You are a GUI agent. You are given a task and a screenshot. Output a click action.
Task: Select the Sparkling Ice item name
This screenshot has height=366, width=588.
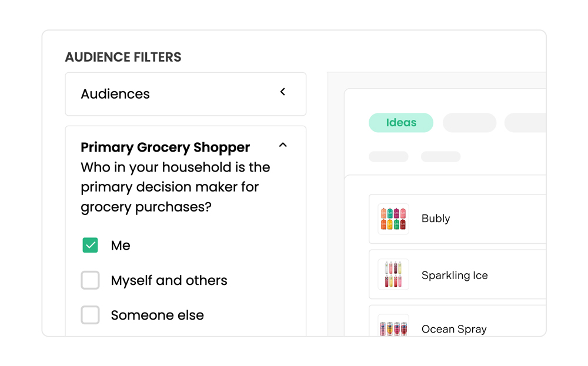455,276
